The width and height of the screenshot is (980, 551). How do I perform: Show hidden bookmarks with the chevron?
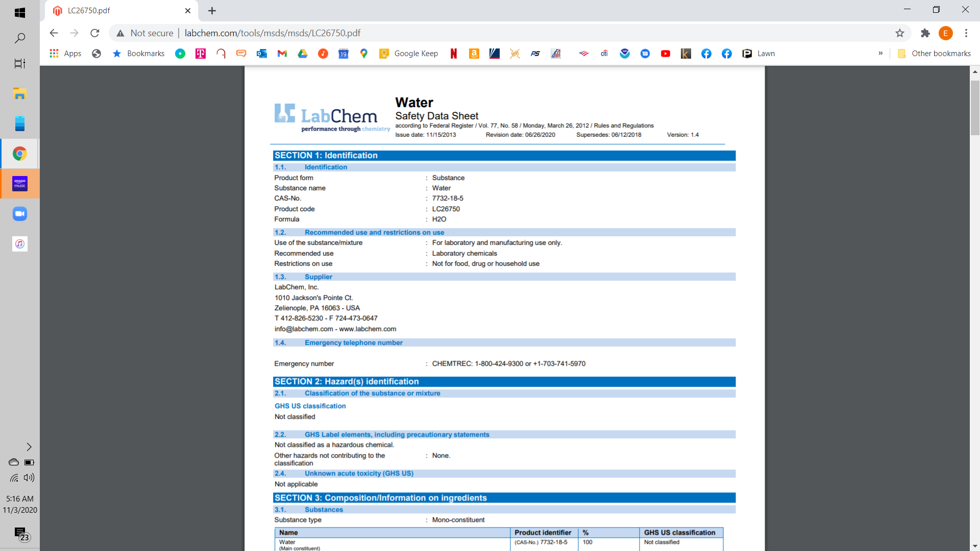[x=880, y=54]
